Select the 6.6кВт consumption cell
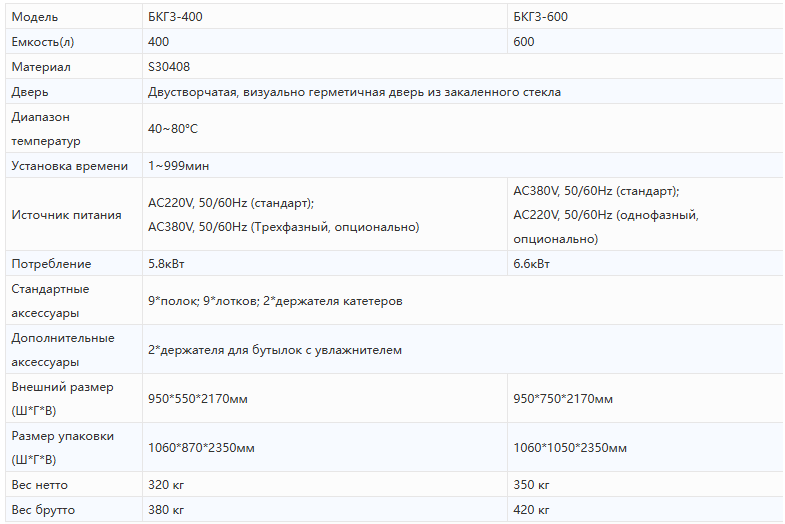The height and width of the screenshot is (524, 785). [x=531, y=264]
